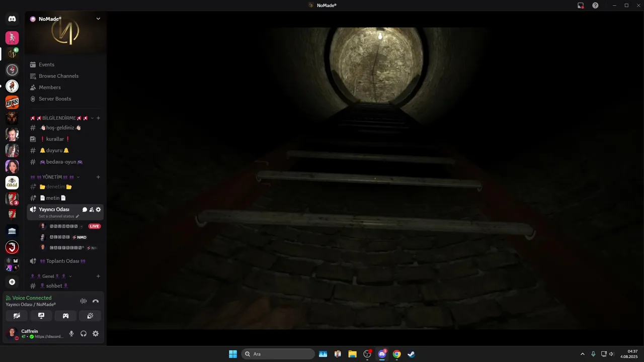Open the server with bank building icon
This screenshot has width=644, height=362.
pos(12,231)
